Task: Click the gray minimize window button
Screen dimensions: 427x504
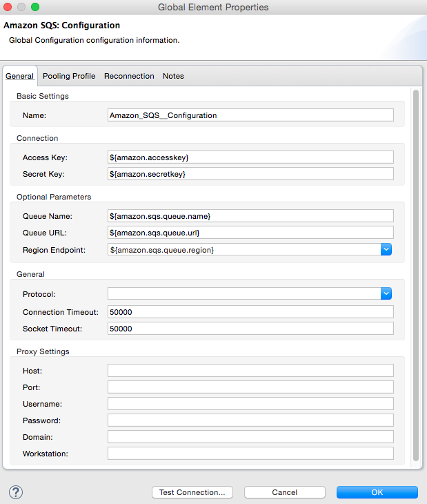Action: 21,7
